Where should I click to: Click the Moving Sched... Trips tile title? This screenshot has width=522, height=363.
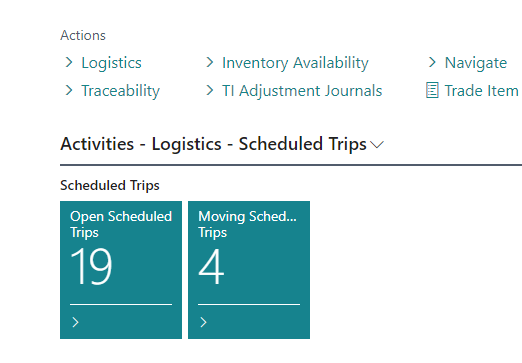click(247, 224)
